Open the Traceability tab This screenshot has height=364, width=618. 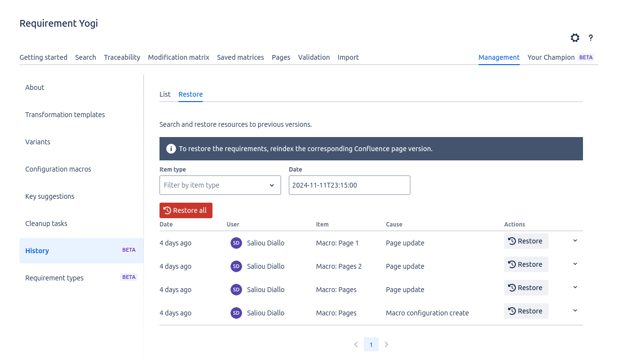[x=122, y=57]
